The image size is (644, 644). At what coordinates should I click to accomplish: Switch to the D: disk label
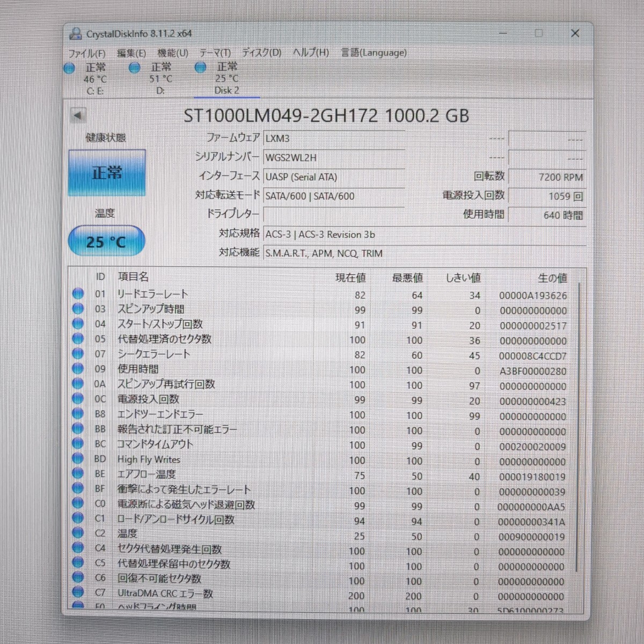tap(160, 91)
